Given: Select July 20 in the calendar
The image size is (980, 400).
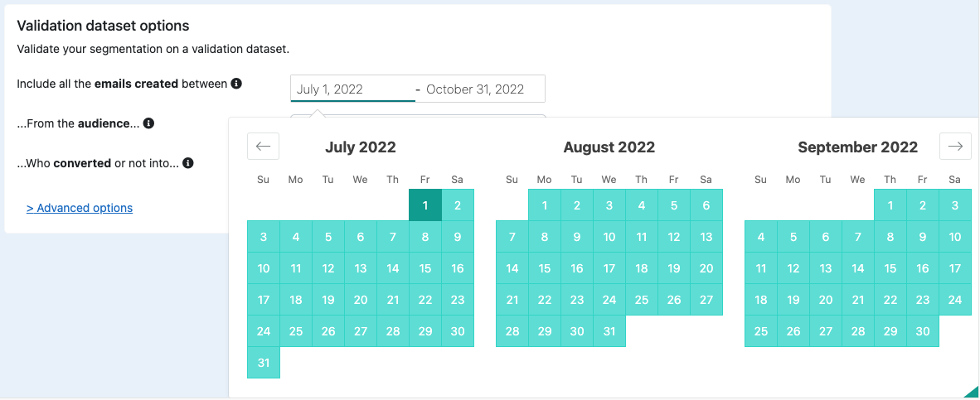Looking at the screenshot, I should point(361,300).
